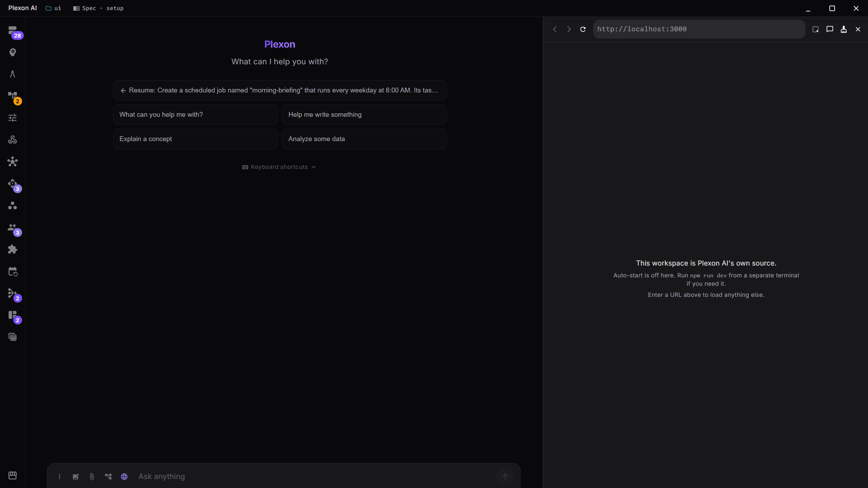This screenshot has height=488, width=868.
Task: Select 'What can you help me with?' suggestion
Action: tap(195, 115)
